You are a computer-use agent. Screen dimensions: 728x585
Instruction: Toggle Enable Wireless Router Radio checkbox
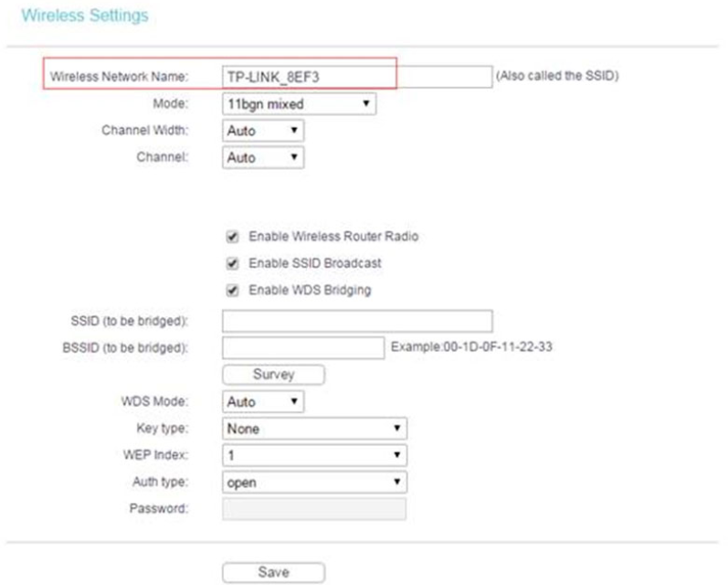(233, 237)
